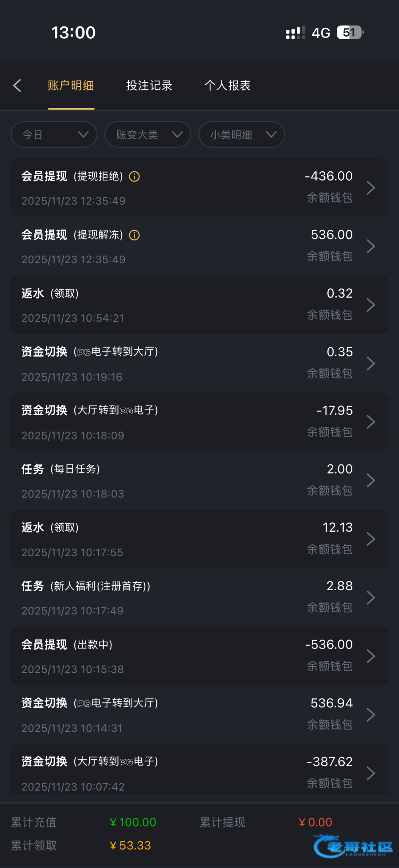Expand the 小类明细 subcategory dropdown
The height and width of the screenshot is (868, 399).
coord(242,135)
